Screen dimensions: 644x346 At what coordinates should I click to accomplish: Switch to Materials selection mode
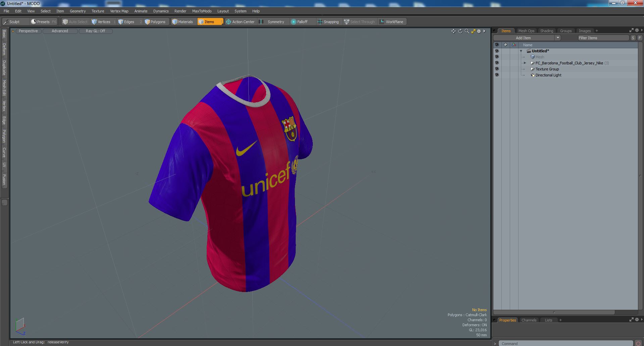(183, 22)
